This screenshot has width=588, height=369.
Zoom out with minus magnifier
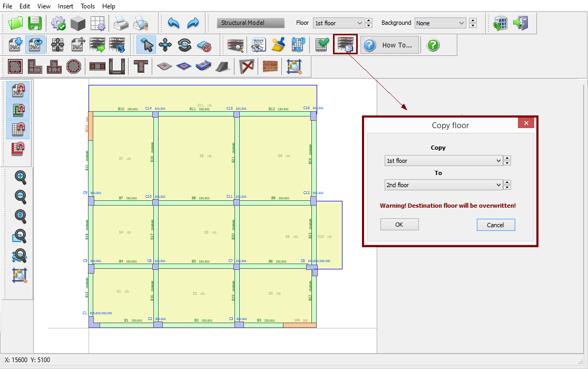tap(20, 197)
